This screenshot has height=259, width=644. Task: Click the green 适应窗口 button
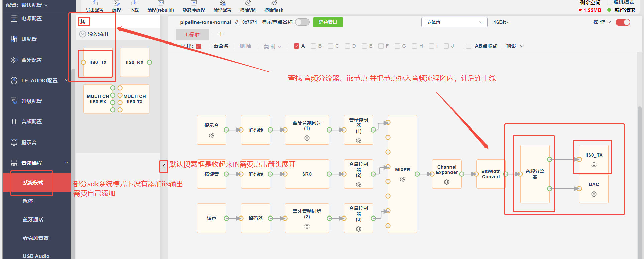(328, 22)
